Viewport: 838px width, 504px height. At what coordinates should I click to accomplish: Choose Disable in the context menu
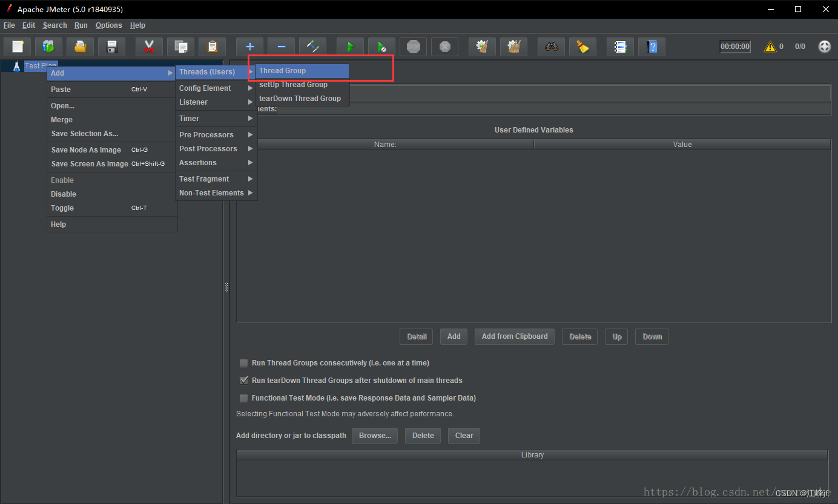click(112, 194)
